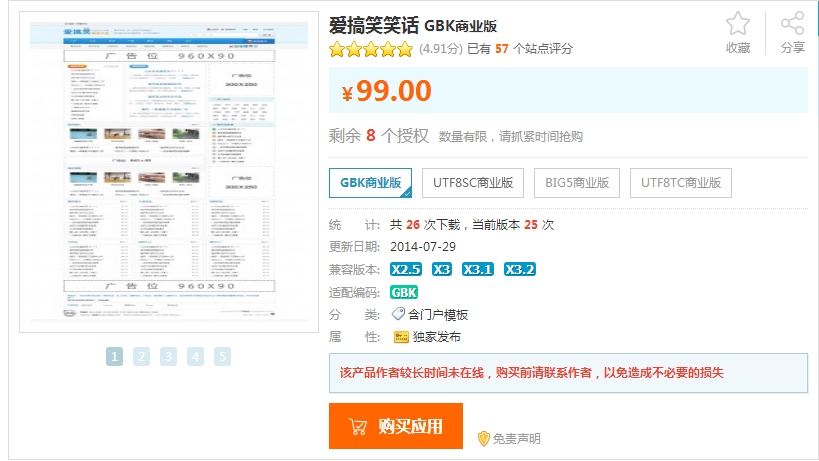Switch to preview image 4
Screen dimensions: 819x461
(195, 357)
